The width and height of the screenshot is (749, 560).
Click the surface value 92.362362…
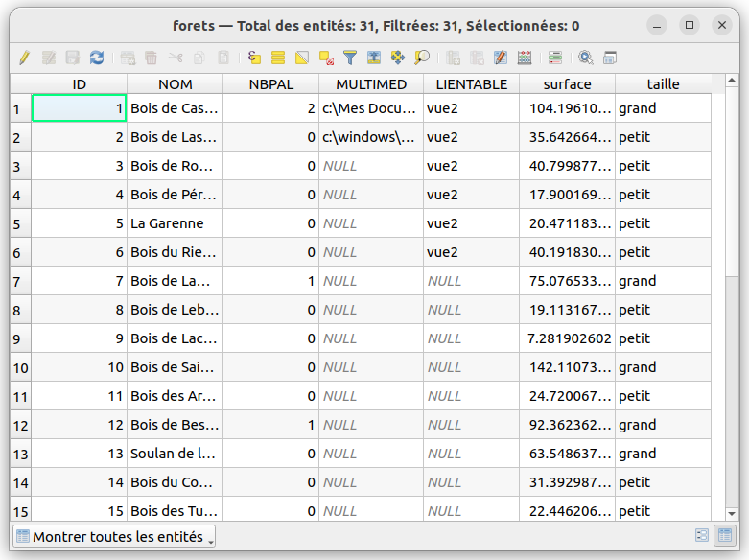(x=568, y=425)
